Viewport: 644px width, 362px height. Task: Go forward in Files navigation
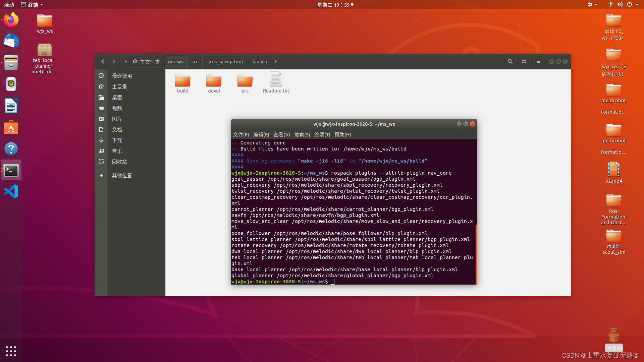pyautogui.click(x=114, y=61)
